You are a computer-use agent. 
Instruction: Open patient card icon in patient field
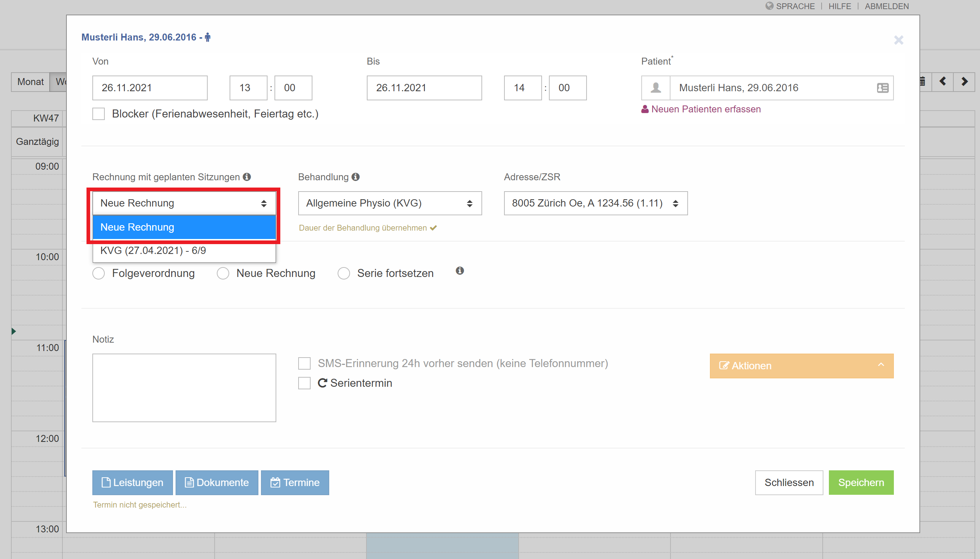(x=883, y=88)
